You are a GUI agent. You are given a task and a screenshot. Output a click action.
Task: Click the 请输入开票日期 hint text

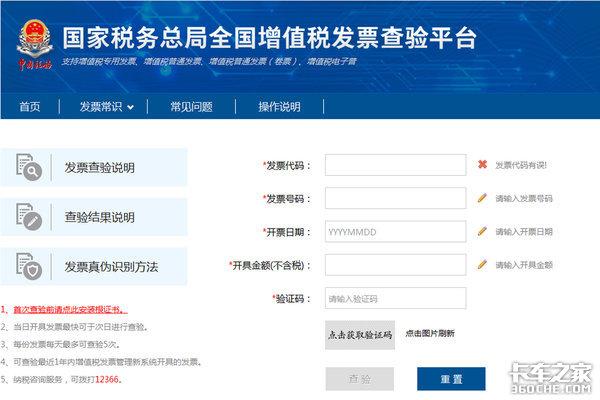(x=524, y=232)
